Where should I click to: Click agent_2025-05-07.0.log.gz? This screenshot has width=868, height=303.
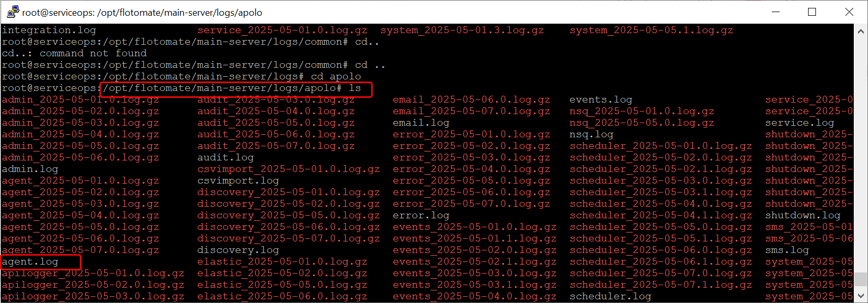tap(80, 250)
